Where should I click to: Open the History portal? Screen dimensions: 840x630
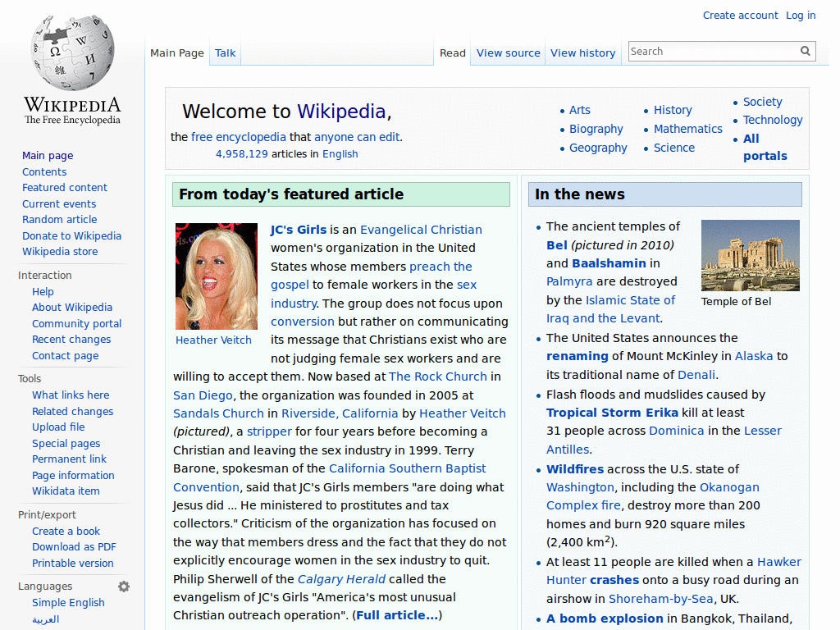pyautogui.click(x=673, y=111)
